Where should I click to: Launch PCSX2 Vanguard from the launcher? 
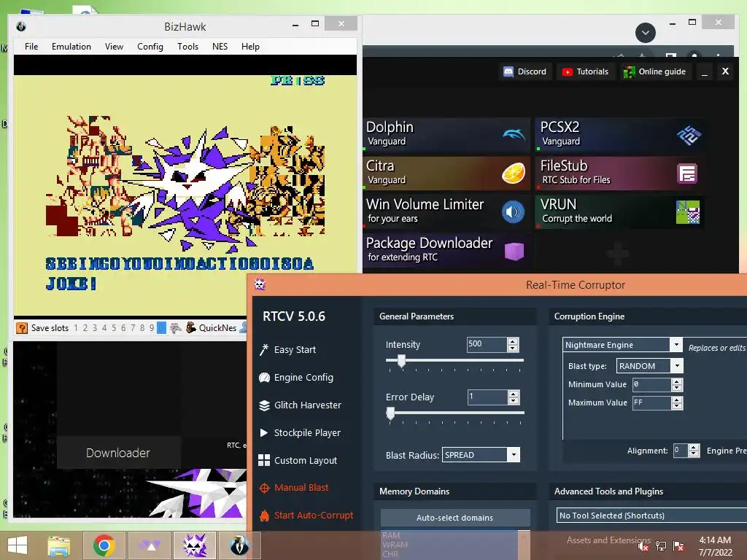619,135
